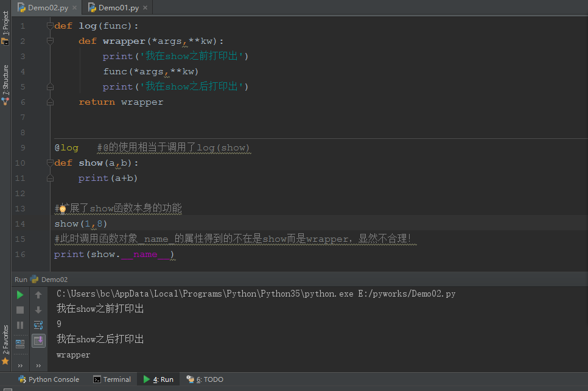
Task: Rerun the Demo02 script
Action: [x=19, y=294]
